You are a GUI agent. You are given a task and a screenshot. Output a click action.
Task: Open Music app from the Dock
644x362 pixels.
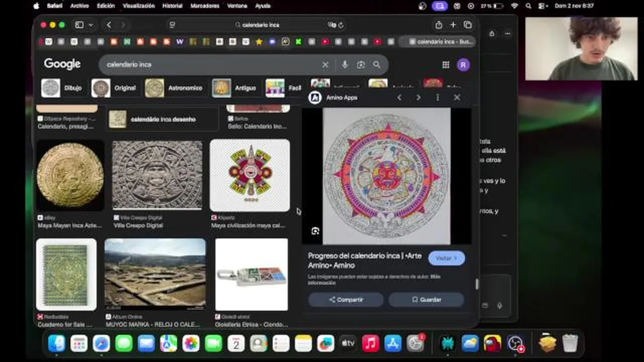click(370, 343)
